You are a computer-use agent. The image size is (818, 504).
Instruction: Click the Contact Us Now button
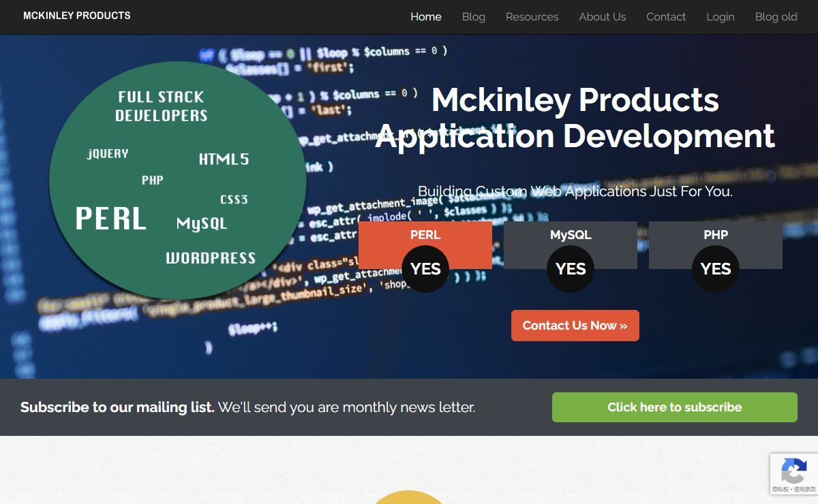coord(575,326)
